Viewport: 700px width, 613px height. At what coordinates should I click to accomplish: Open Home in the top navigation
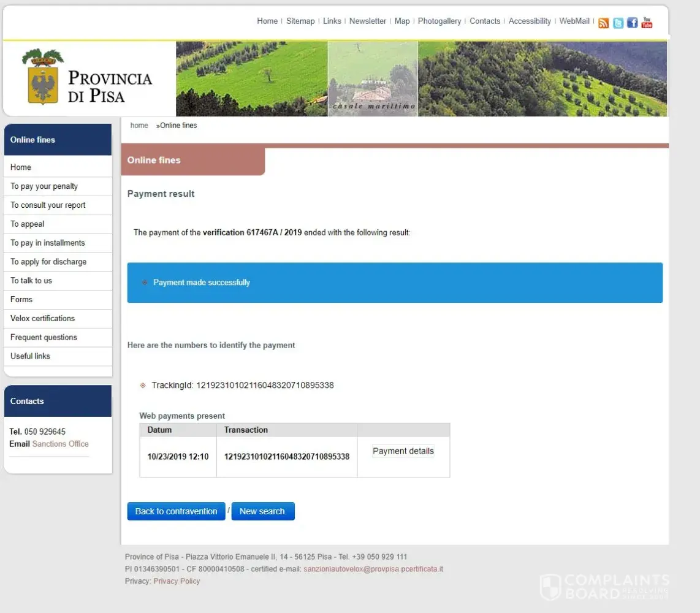point(267,21)
